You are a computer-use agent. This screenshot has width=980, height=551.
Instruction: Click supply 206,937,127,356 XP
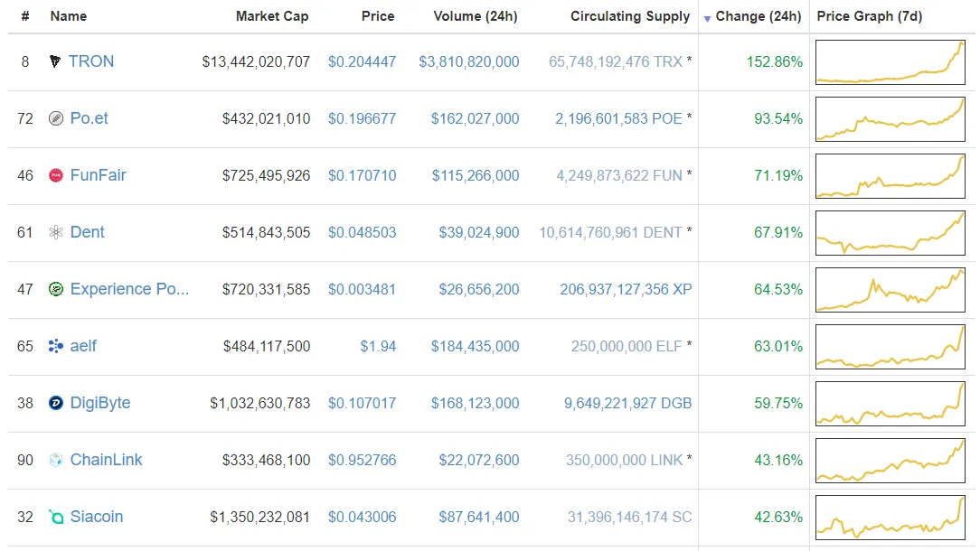(x=626, y=289)
